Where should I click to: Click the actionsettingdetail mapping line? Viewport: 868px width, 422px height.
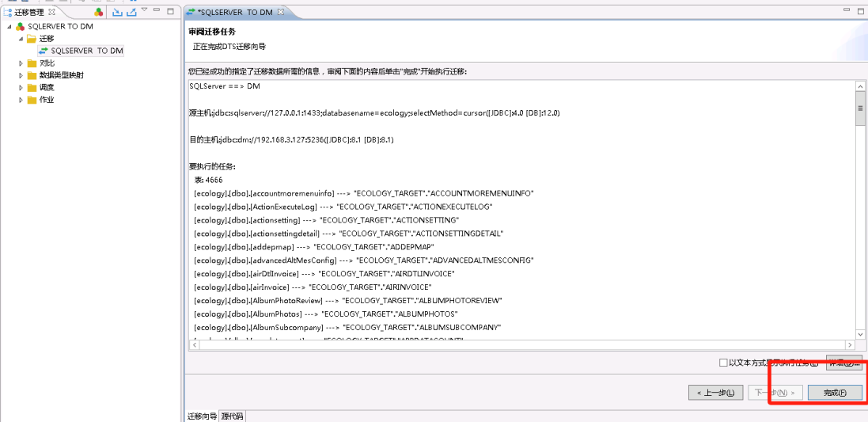(x=349, y=233)
